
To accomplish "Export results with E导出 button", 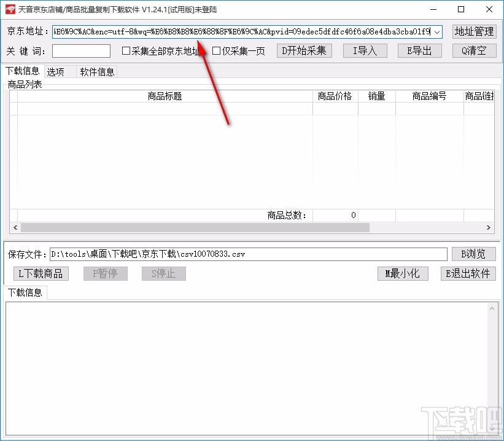I will click(x=419, y=51).
